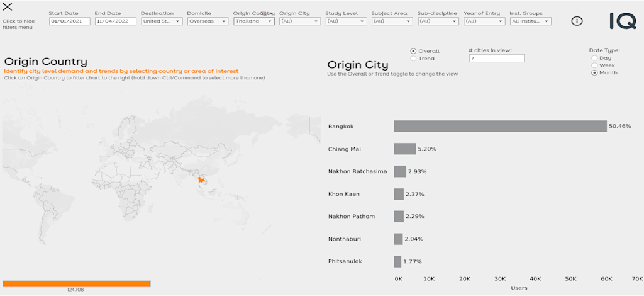The width and height of the screenshot is (644, 296).
Task: Select the Bangkok bar in the chart
Action: point(500,126)
